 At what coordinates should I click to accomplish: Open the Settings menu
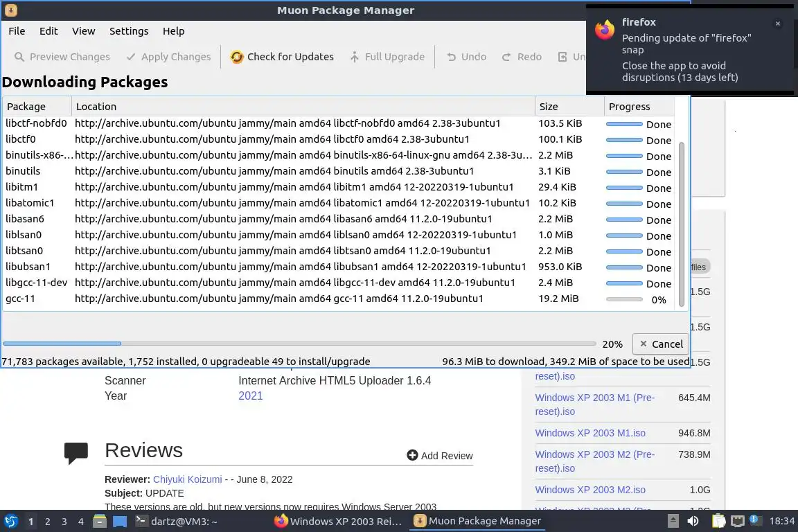pos(129,31)
